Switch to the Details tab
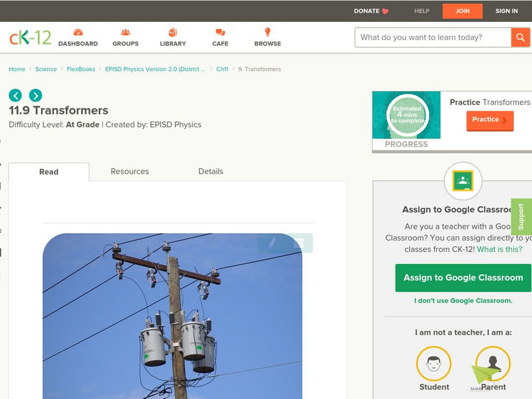The height and width of the screenshot is (399, 532). pos(211,172)
